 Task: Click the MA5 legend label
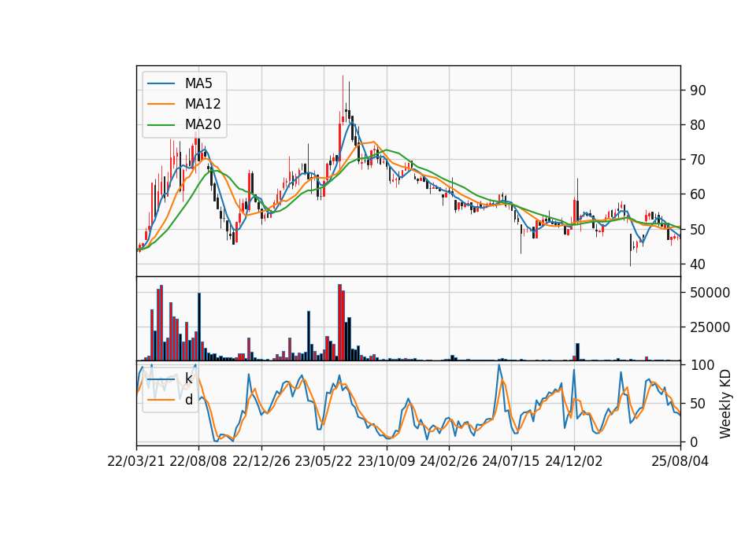point(198,83)
